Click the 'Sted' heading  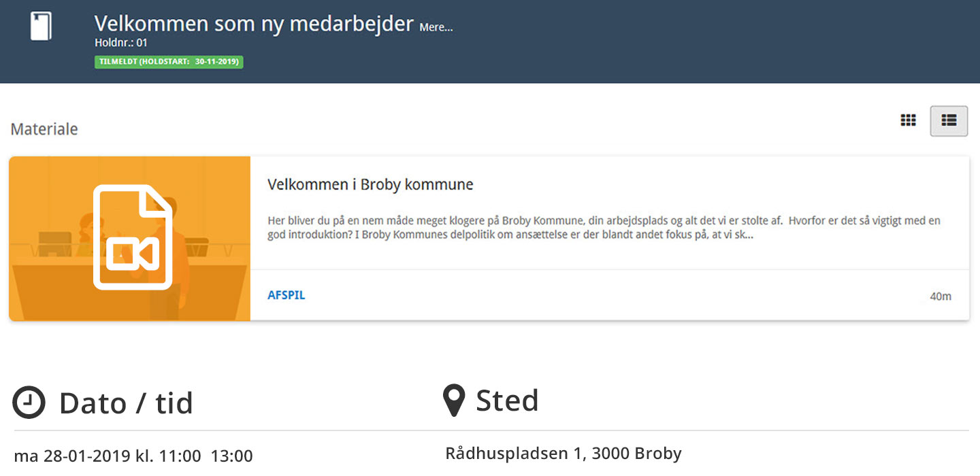coord(507,400)
